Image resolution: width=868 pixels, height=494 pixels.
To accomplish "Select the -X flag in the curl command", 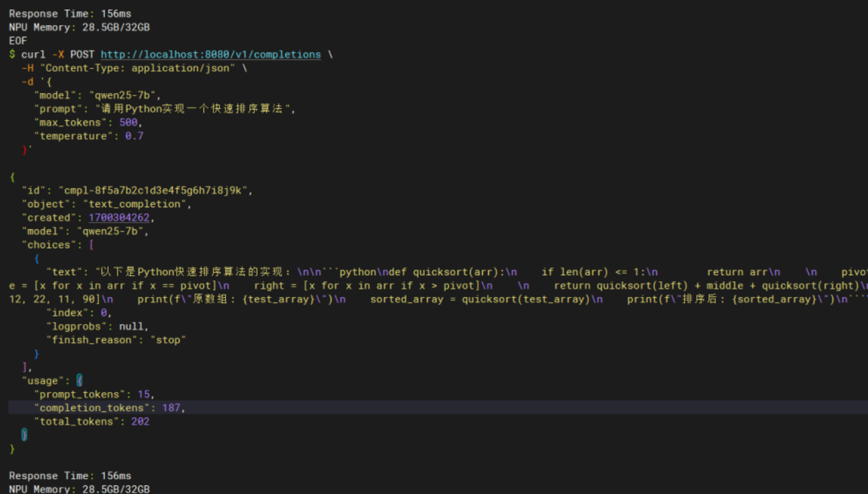I will click(58, 54).
